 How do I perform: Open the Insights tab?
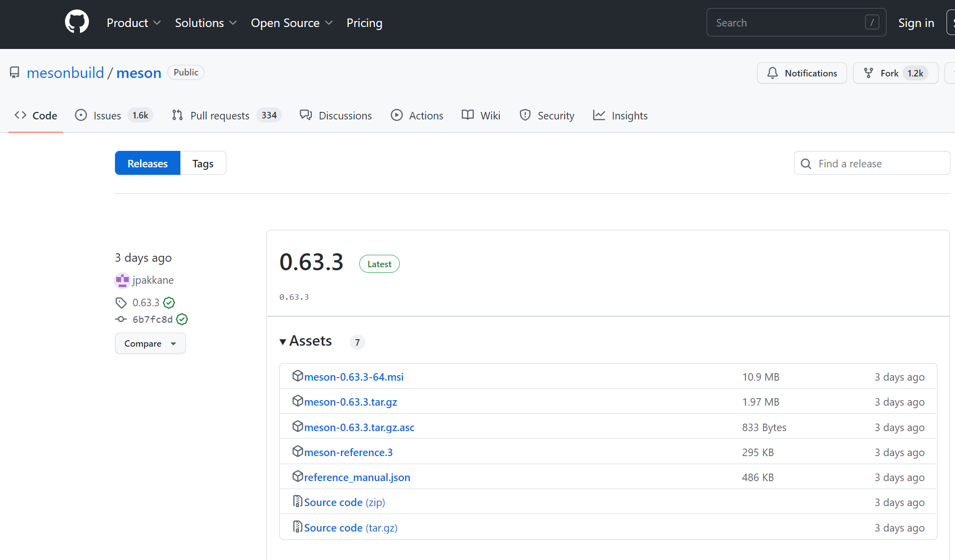click(x=620, y=115)
